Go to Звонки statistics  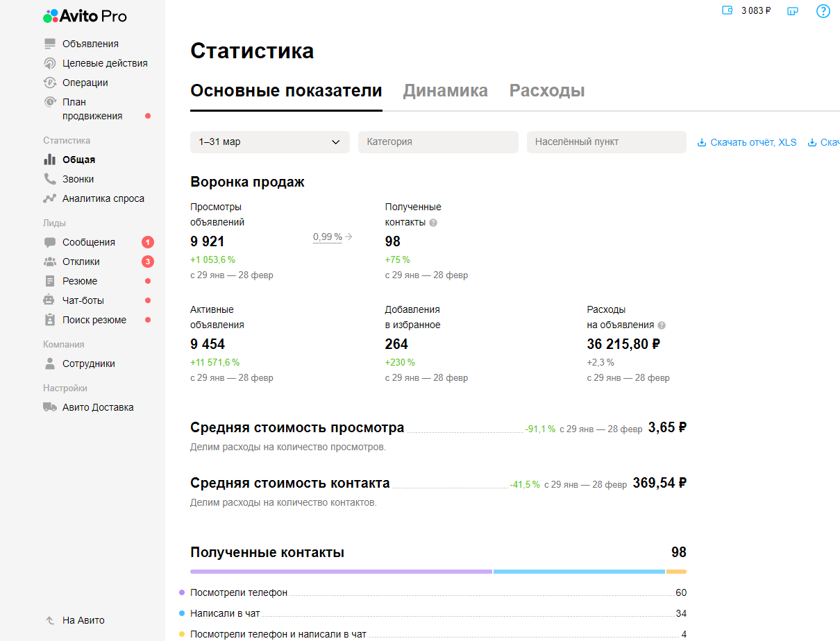[x=78, y=179]
